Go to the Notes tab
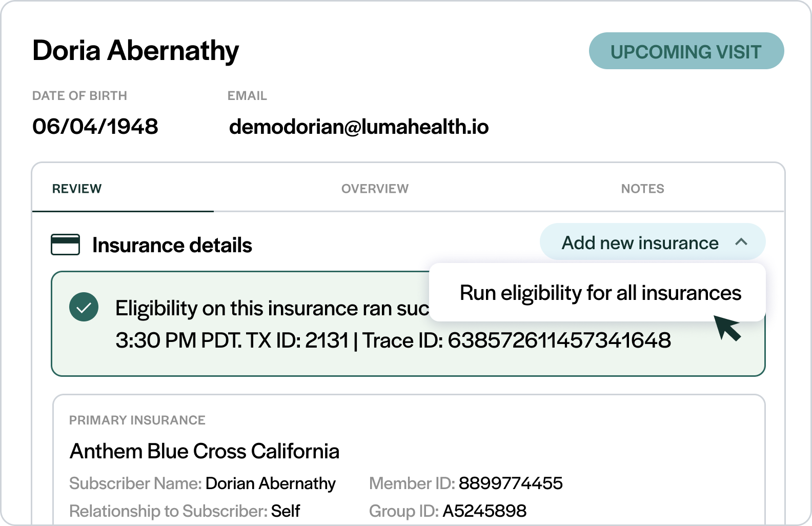 (642, 189)
